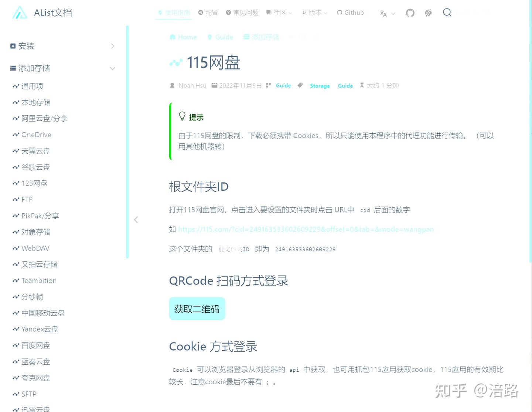This screenshot has height=412, width=532.
Task: Open PikPak/分享 in the sidebar
Action: 36,216
